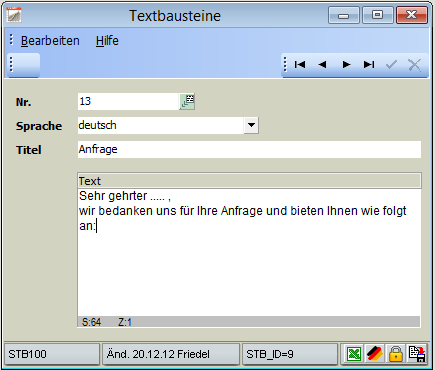Open the Hilfe menu
The width and height of the screenshot is (435, 370).
pos(107,41)
